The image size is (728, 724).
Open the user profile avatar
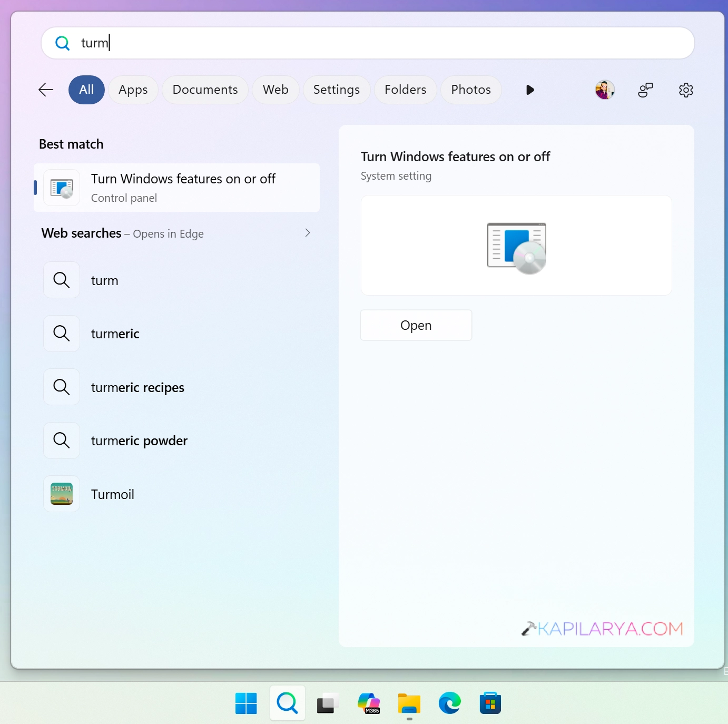(605, 90)
